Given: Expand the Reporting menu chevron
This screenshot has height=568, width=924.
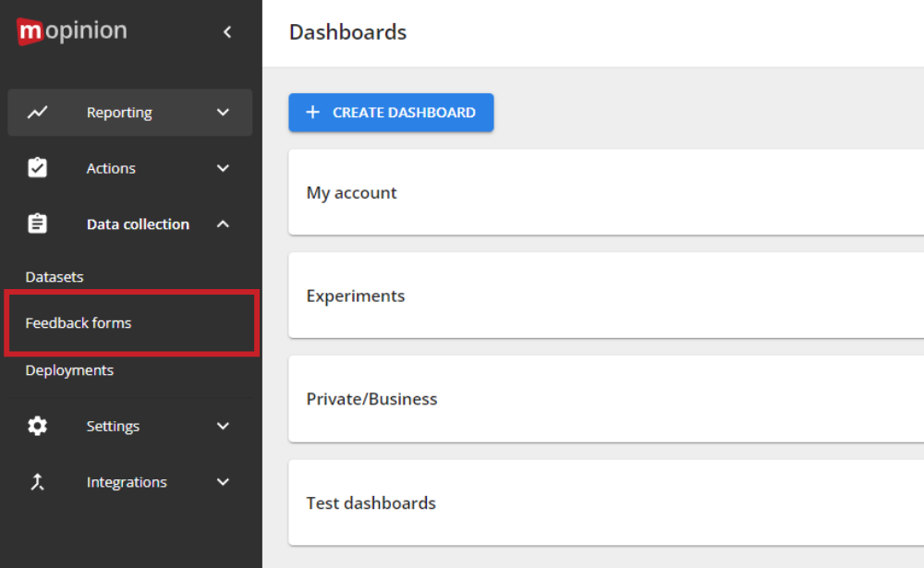Looking at the screenshot, I should click(x=223, y=112).
